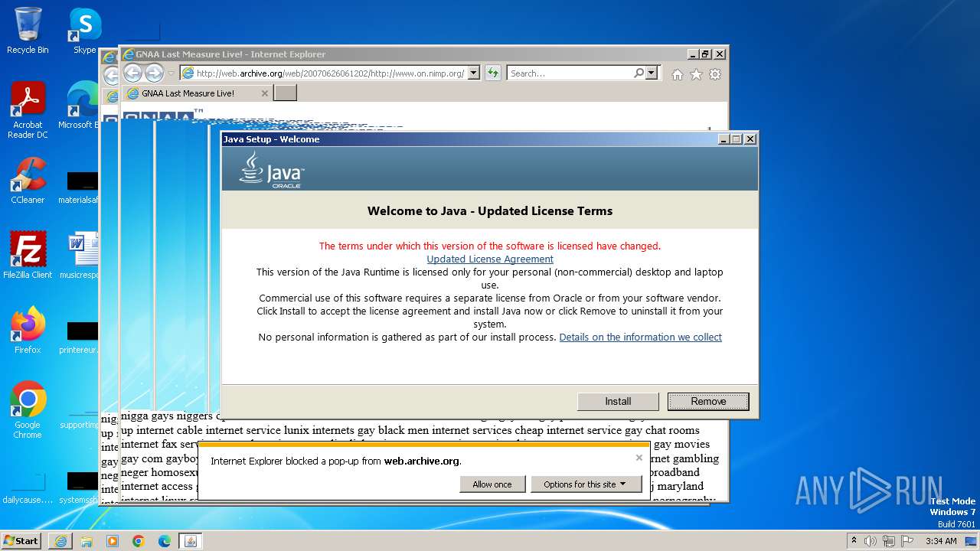980x551 pixels.
Task: Open the printereur desktop file
Action: click(80, 337)
